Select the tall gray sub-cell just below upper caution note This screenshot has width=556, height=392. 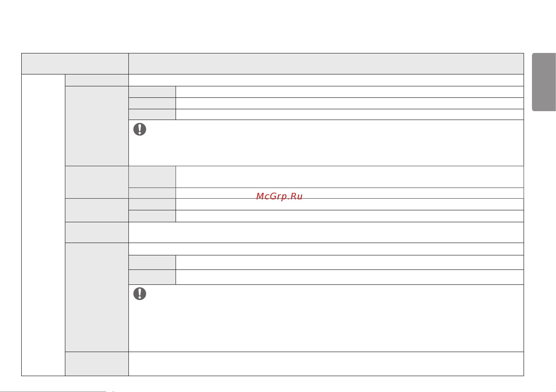(152, 177)
